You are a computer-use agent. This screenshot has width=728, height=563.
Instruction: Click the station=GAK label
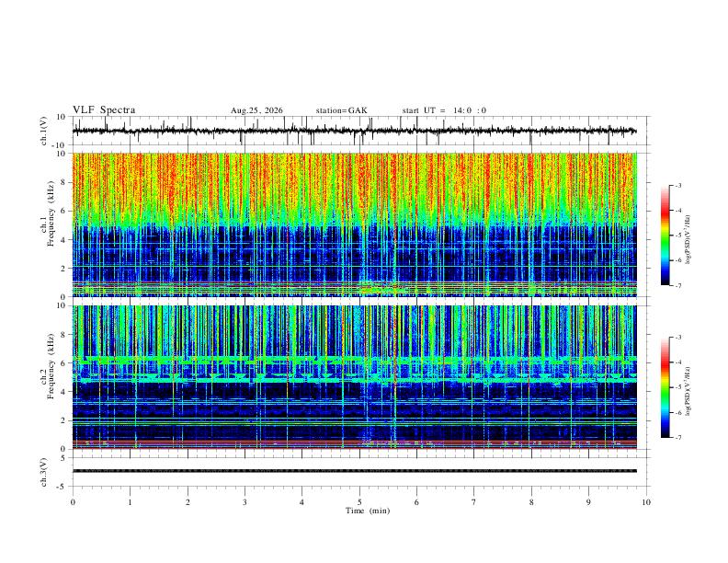[342, 110]
